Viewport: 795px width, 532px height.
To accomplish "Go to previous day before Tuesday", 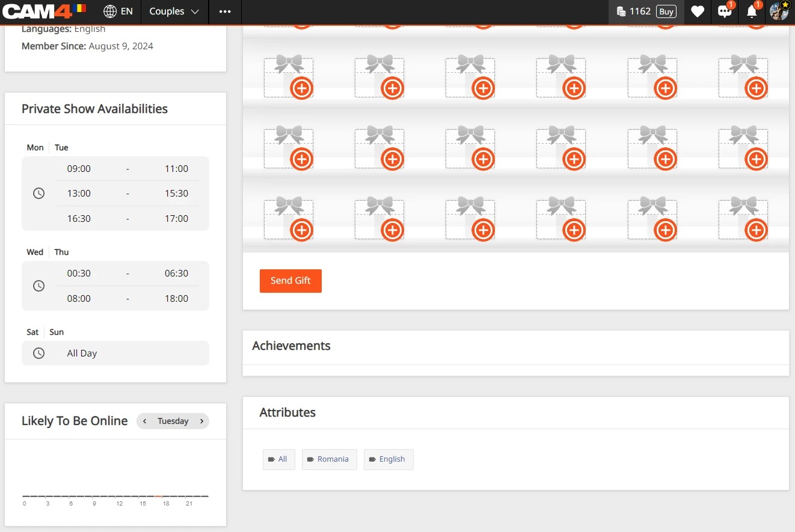I will coord(145,421).
